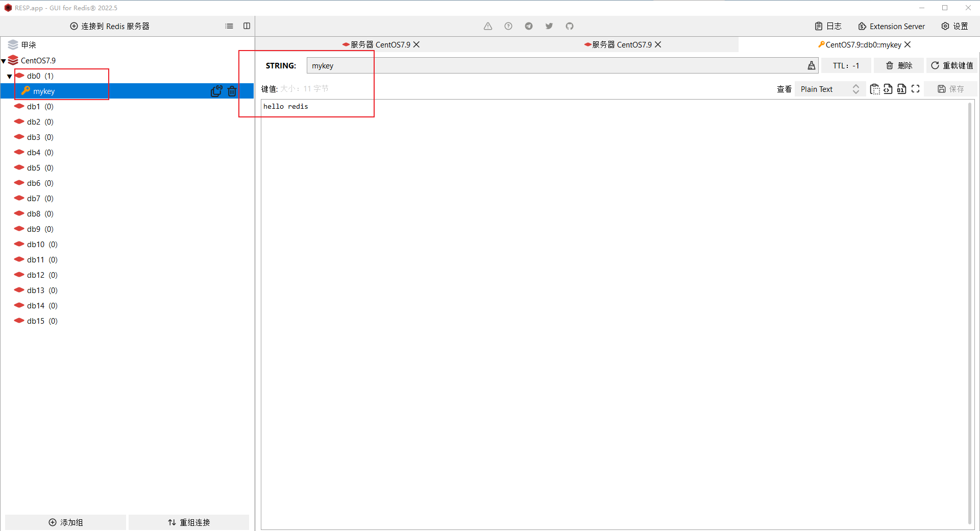Collapse the CentOS7.9 connection tree
The image size is (980, 531).
4,61
